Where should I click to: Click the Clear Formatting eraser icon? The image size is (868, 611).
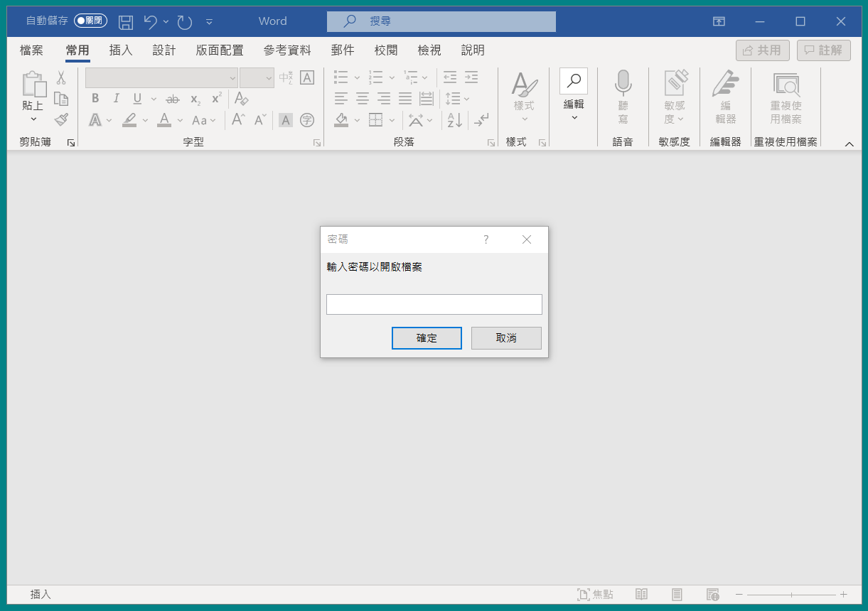click(x=242, y=99)
